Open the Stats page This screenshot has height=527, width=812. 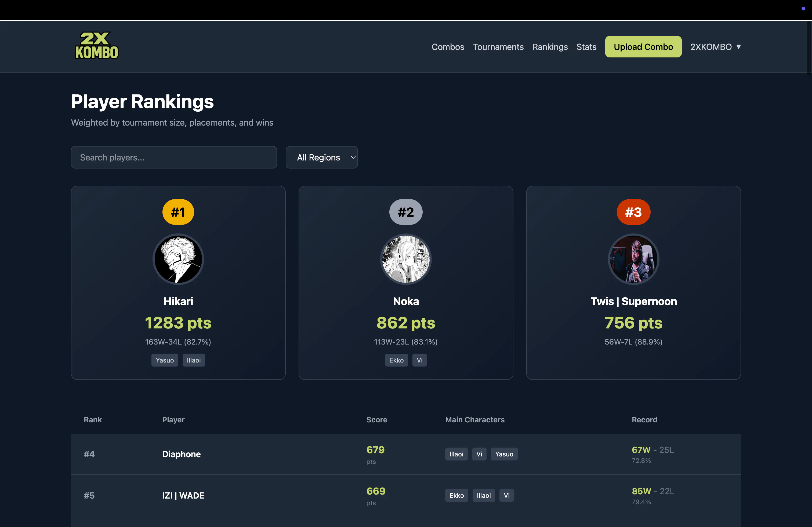pyautogui.click(x=586, y=47)
